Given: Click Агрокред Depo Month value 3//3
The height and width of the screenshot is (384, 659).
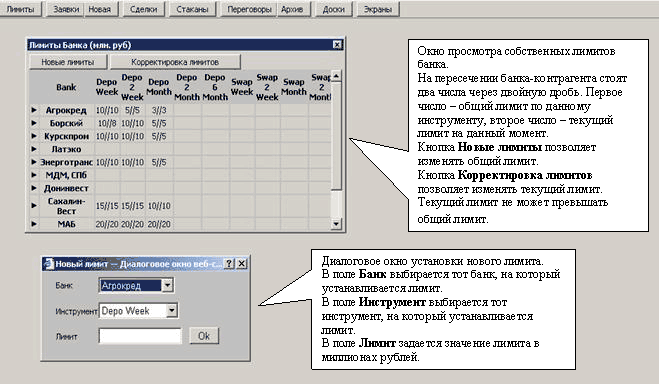Looking at the screenshot, I should (x=159, y=110).
